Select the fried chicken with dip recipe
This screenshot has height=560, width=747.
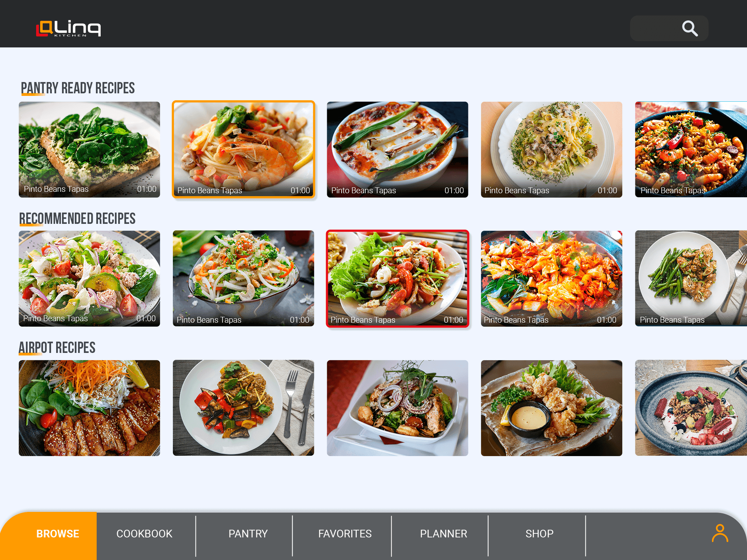point(551,408)
